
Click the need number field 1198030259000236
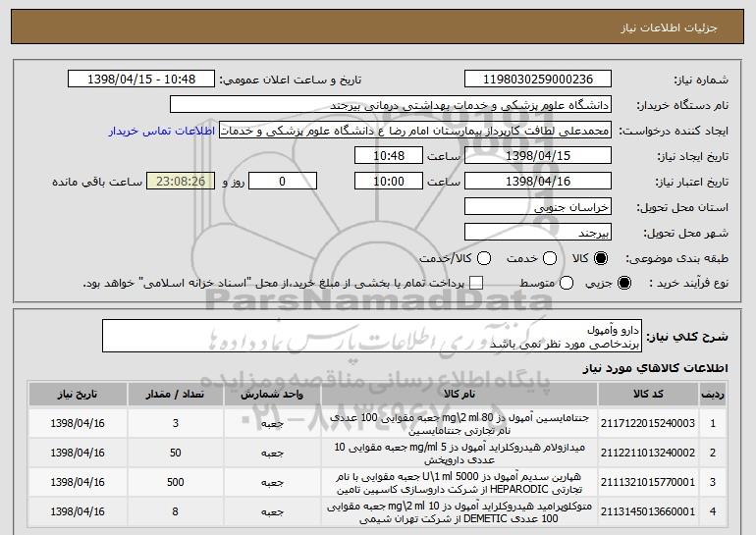coord(538,80)
